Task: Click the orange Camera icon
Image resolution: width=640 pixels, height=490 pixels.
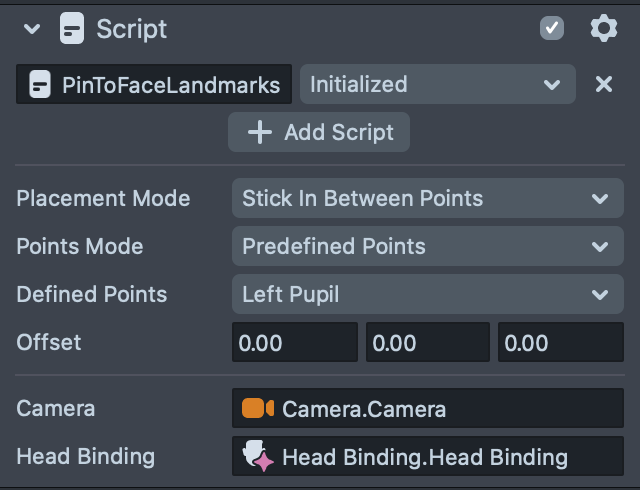Action: (x=257, y=408)
